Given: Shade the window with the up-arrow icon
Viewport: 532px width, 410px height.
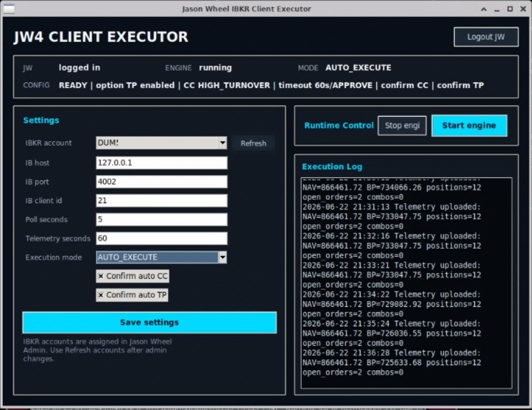Looking at the screenshot, I should [x=484, y=9].
